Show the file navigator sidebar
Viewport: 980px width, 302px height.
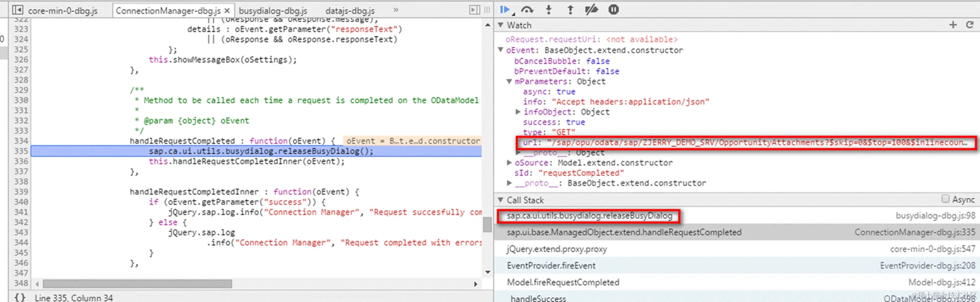pos(17,10)
